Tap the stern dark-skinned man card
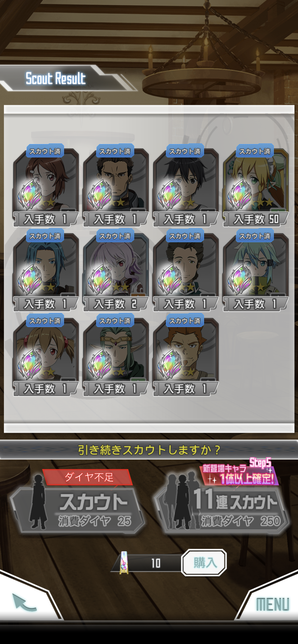 pos(116,185)
